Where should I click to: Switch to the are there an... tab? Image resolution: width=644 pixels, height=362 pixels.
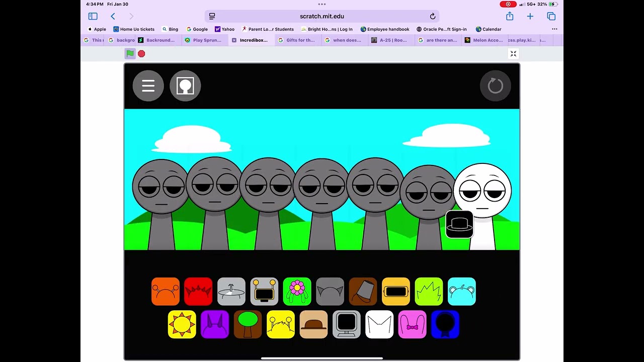coord(438,40)
